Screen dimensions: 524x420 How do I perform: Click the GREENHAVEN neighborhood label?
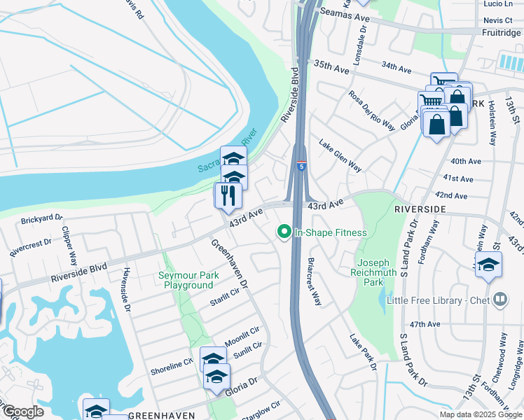162,416
